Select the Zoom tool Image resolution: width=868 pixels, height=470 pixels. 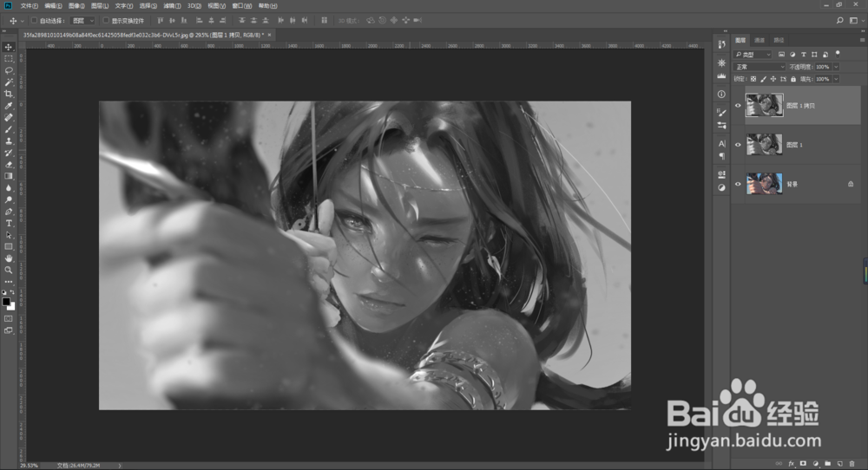point(9,270)
